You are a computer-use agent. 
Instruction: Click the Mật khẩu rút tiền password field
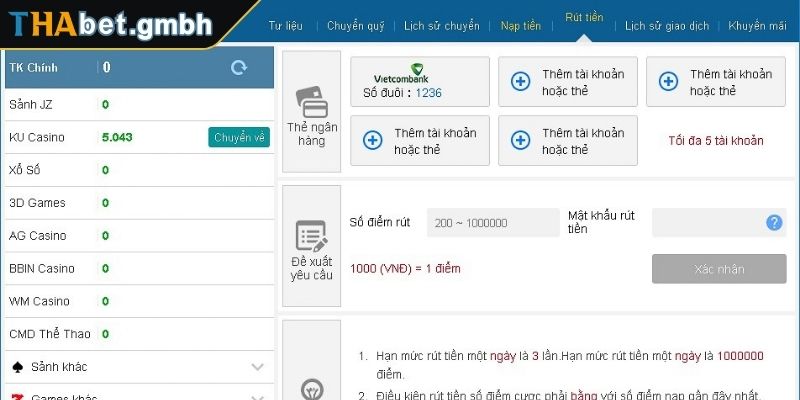[719, 222]
